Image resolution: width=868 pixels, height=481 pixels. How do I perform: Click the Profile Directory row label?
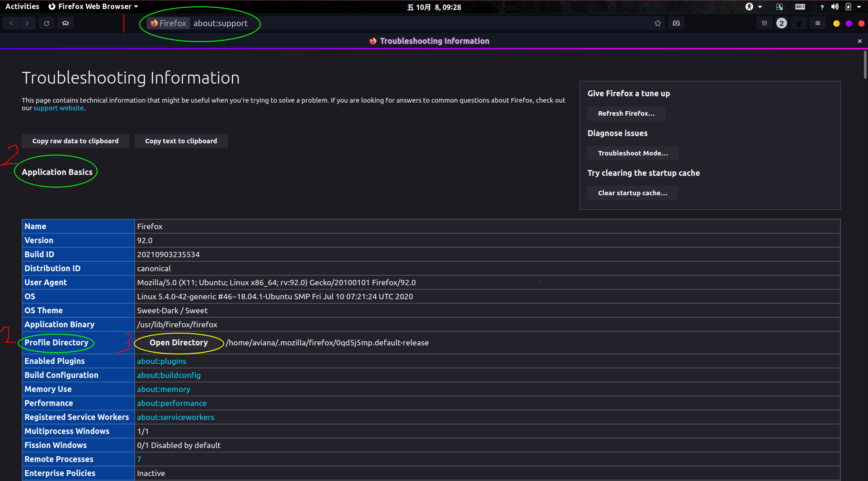[x=57, y=343]
